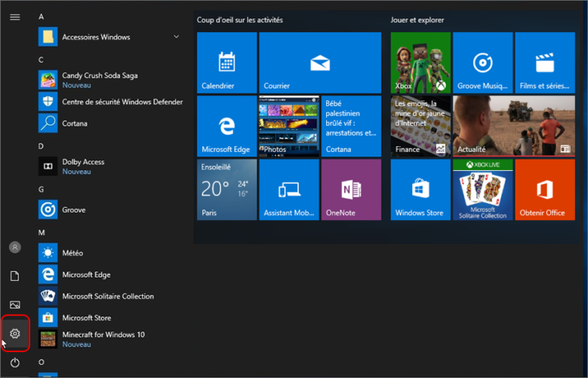Launch the Calendrier tile
The height and width of the screenshot is (378, 588).
point(227,63)
